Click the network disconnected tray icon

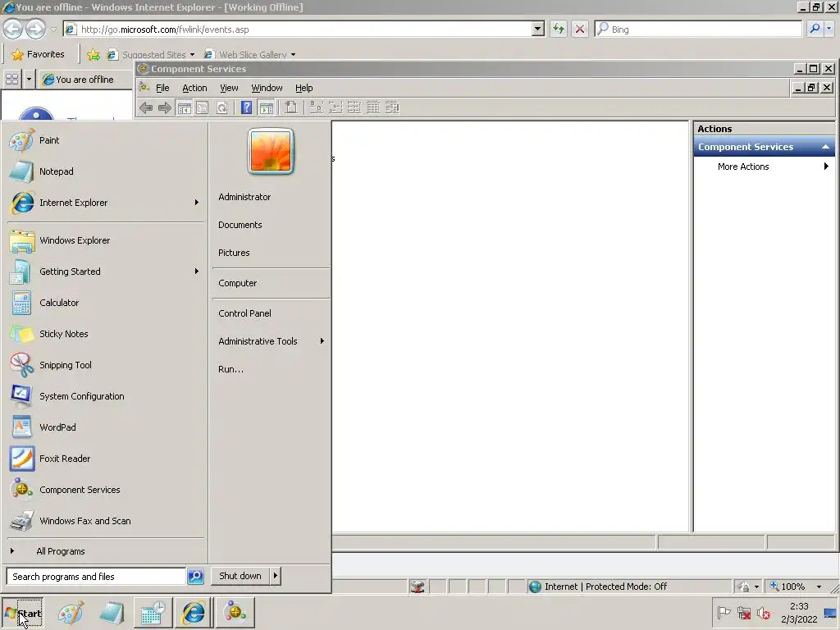click(x=743, y=613)
